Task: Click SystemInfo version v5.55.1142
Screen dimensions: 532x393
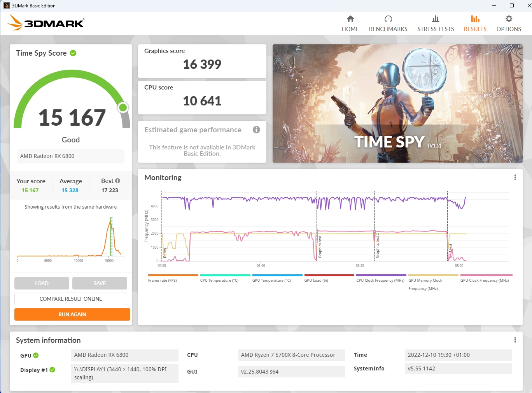Action: click(x=458, y=368)
